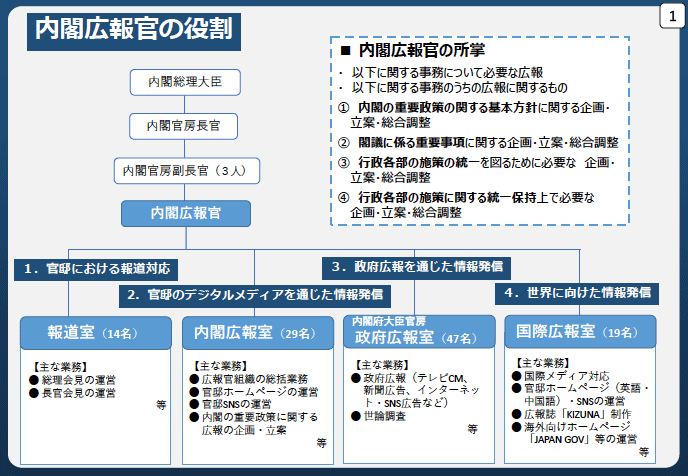
Task: Click the small text 内閣府大臣官房
Action: [x=389, y=322]
